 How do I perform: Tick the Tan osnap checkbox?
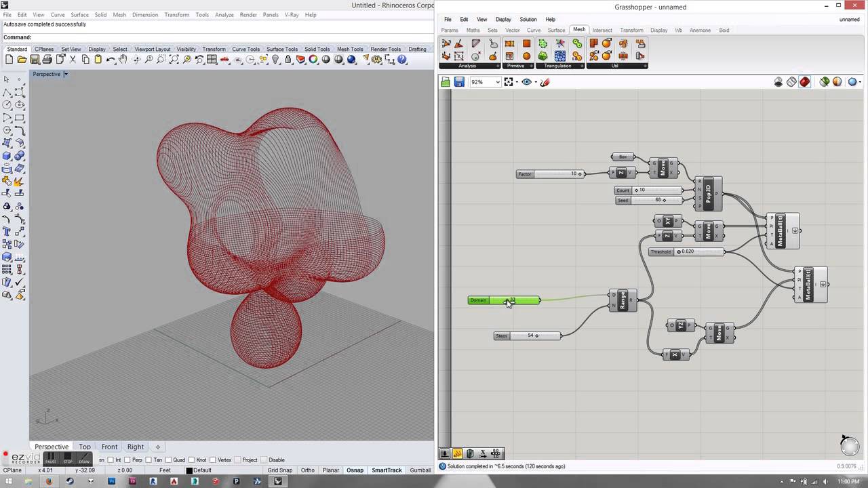click(x=149, y=460)
